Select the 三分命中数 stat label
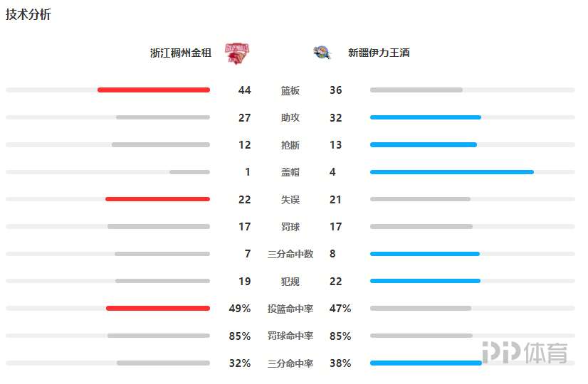 click(290, 254)
